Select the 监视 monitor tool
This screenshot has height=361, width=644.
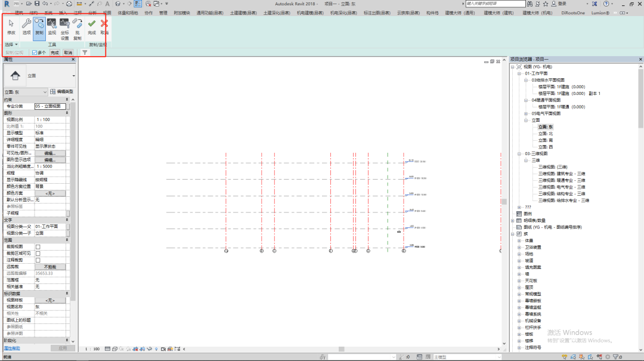(x=52, y=27)
